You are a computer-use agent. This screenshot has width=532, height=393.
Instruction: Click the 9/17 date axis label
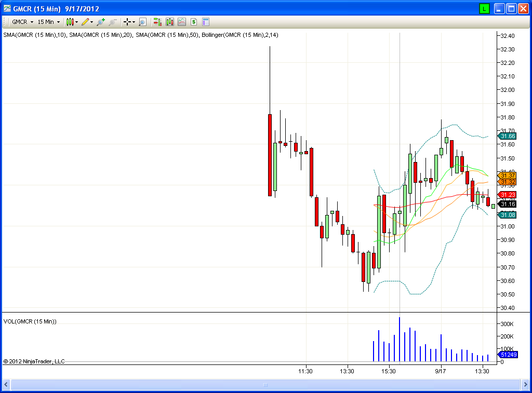point(441,371)
